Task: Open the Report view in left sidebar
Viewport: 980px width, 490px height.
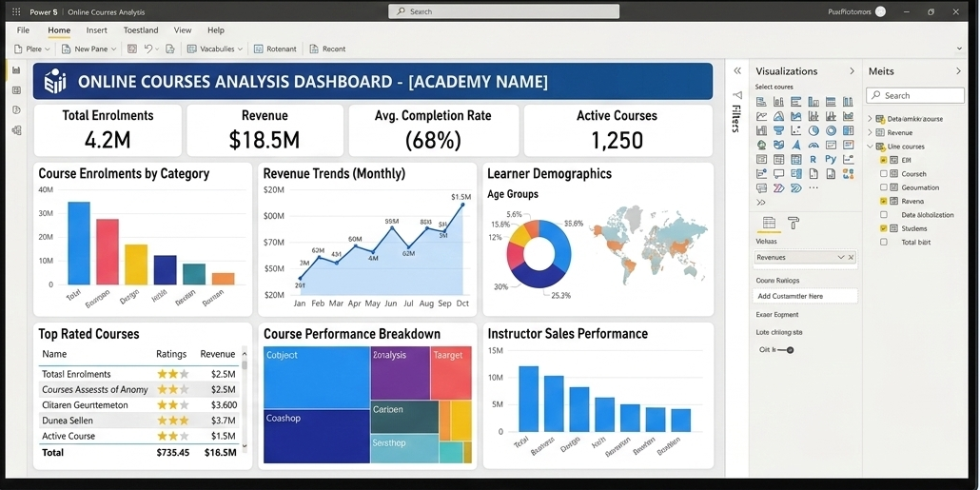Action: click(16, 70)
